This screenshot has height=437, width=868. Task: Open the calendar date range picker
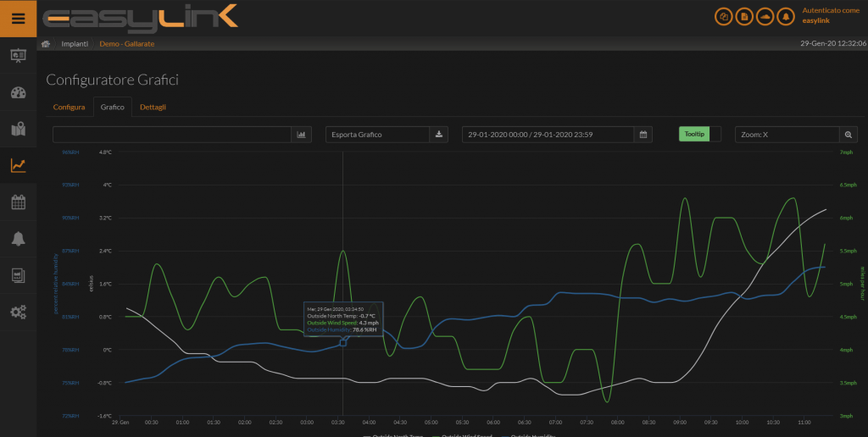(643, 135)
